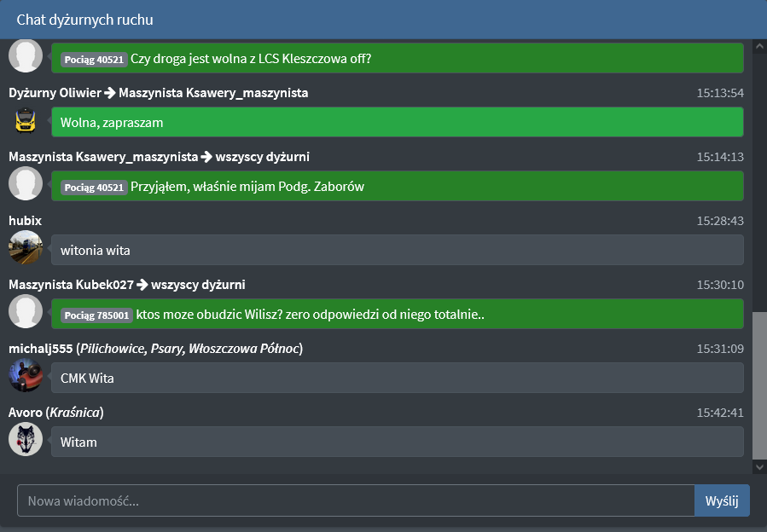Click Avoro username in message header
The width and height of the screenshot is (767, 532).
pyautogui.click(x=25, y=413)
